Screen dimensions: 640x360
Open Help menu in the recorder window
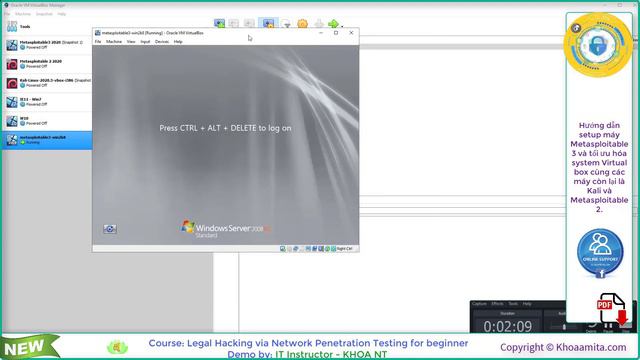[x=527, y=304]
